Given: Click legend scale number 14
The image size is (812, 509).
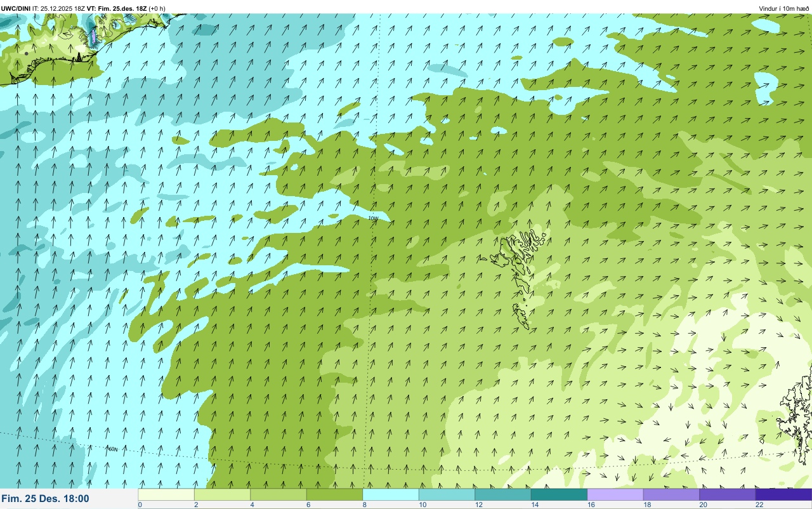Looking at the screenshot, I should 535,505.
